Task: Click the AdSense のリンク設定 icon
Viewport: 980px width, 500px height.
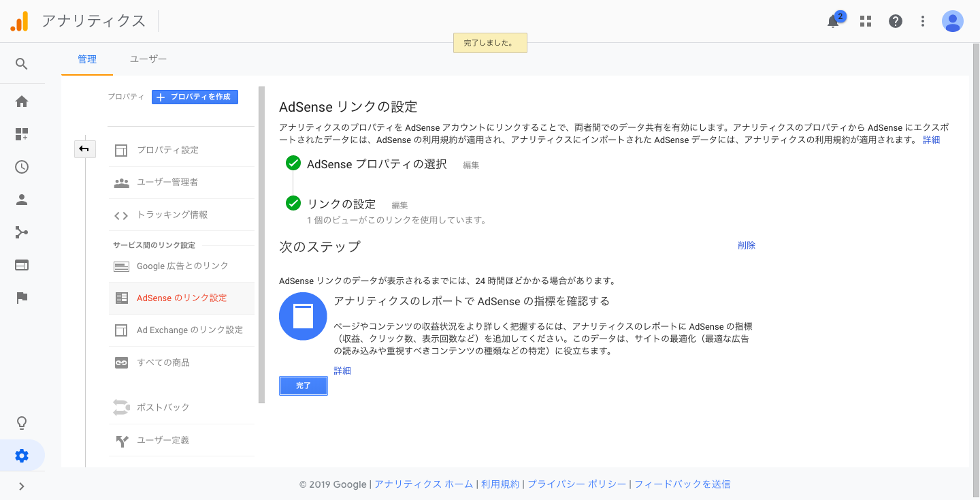Action: 121,298
